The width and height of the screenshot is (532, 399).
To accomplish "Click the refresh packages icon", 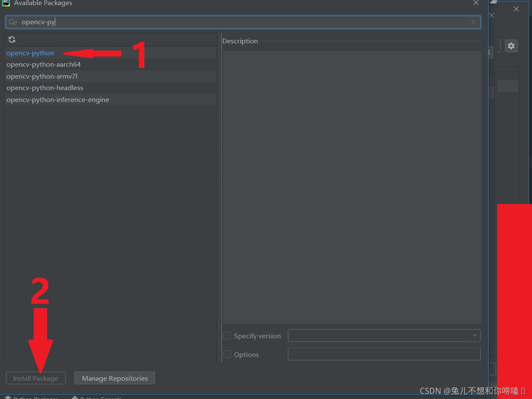I will pyautogui.click(x=12, y=40).
